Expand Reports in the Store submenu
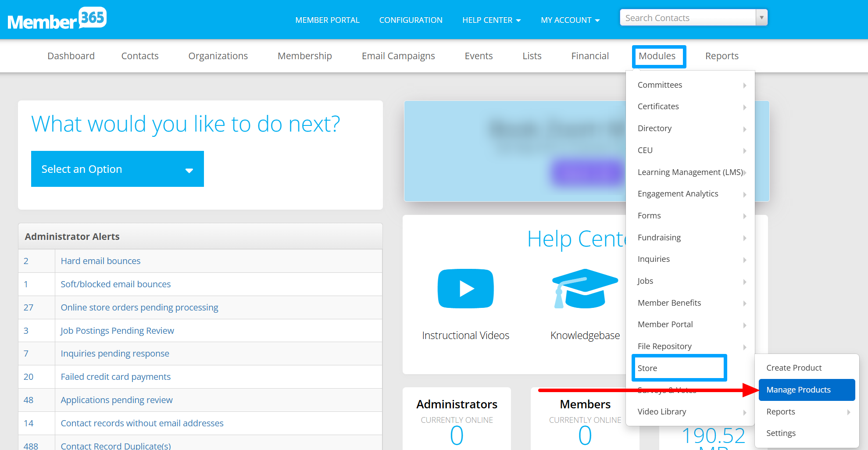 [807, 412]
